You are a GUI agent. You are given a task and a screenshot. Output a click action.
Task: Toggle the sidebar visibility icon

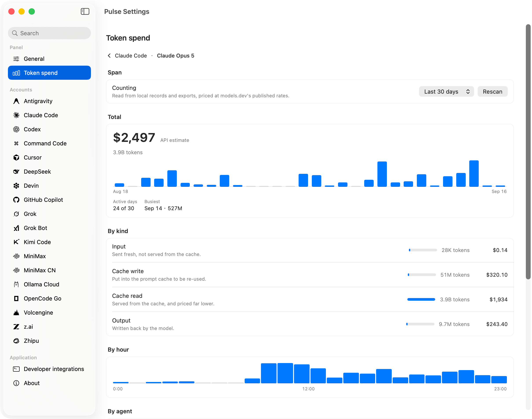coord(85,11)
